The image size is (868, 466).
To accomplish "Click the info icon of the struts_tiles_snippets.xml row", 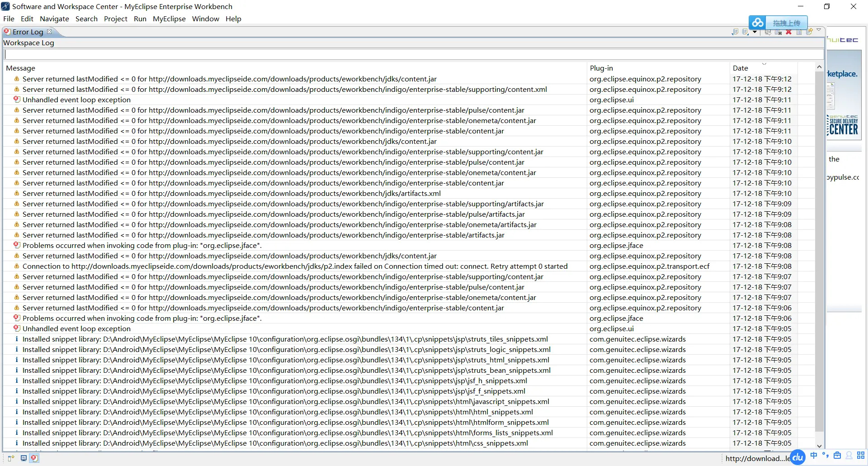I will tap(17, 339).
